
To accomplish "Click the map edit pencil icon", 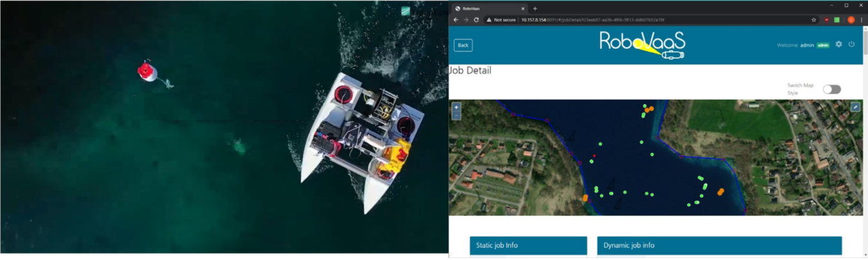I will [855, 107].
